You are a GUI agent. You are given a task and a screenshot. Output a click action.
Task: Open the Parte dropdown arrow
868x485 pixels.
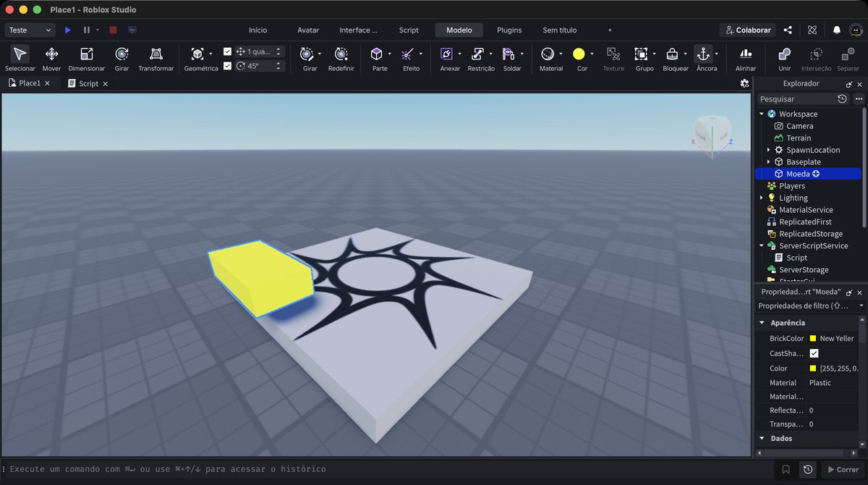[389, 54]
